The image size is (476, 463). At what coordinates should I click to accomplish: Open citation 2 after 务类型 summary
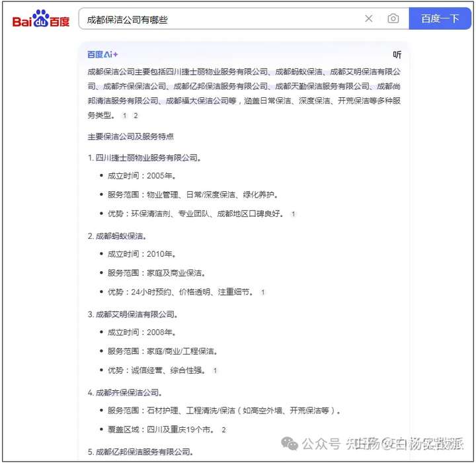pos(136,116)
